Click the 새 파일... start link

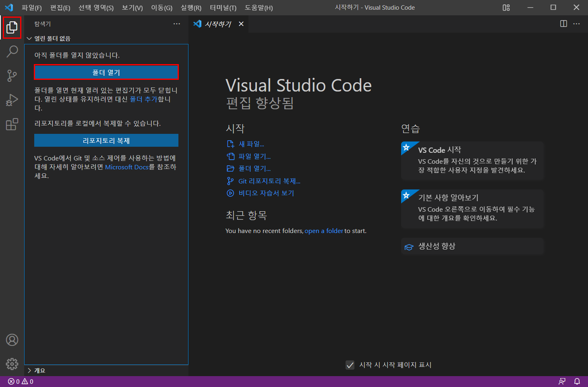[246, 144]
